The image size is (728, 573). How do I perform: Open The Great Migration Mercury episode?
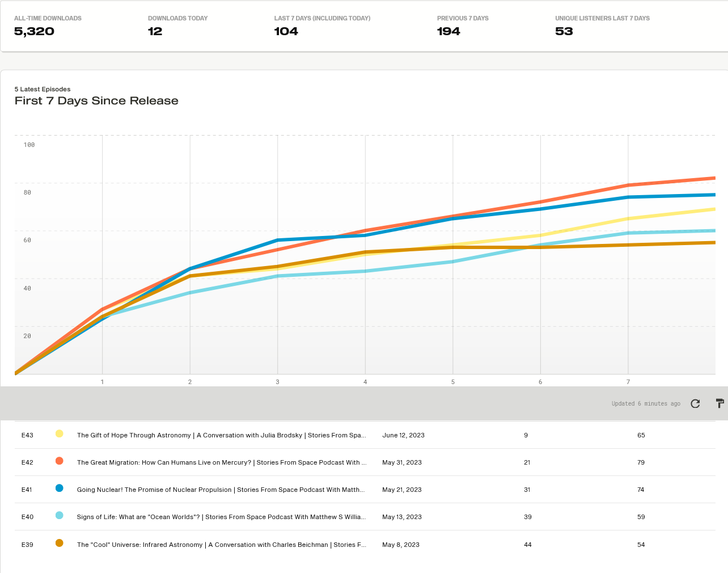(x=221, y=462)
